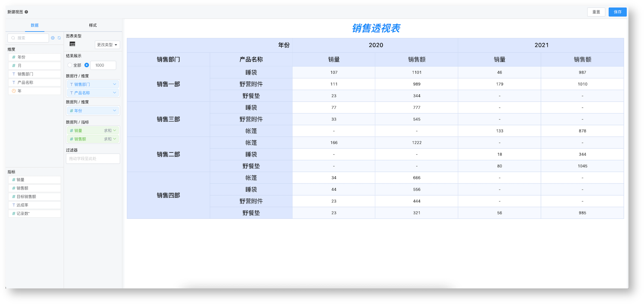The height and width of the screenshot is (304, 644).
Task: Open the 销量 求和 aggregation dropdown
Action: [x=110, y=130]
